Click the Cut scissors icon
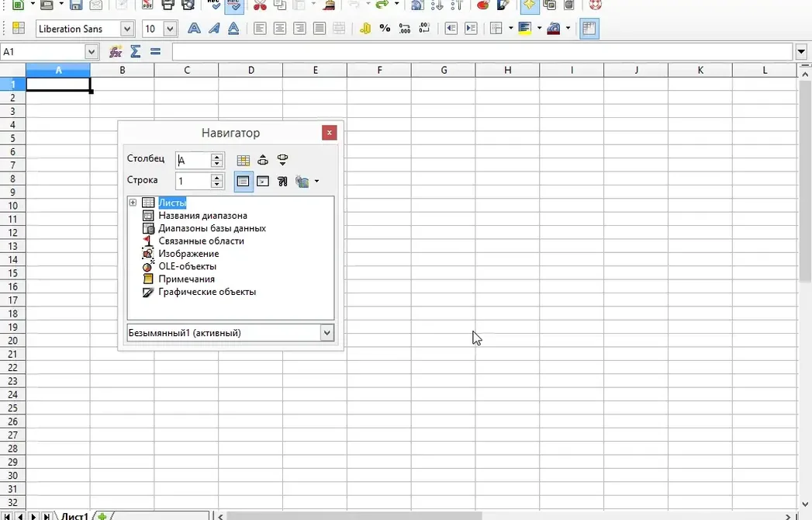The width and height of the screenshot is (812, 520). (x=260, y=5)
